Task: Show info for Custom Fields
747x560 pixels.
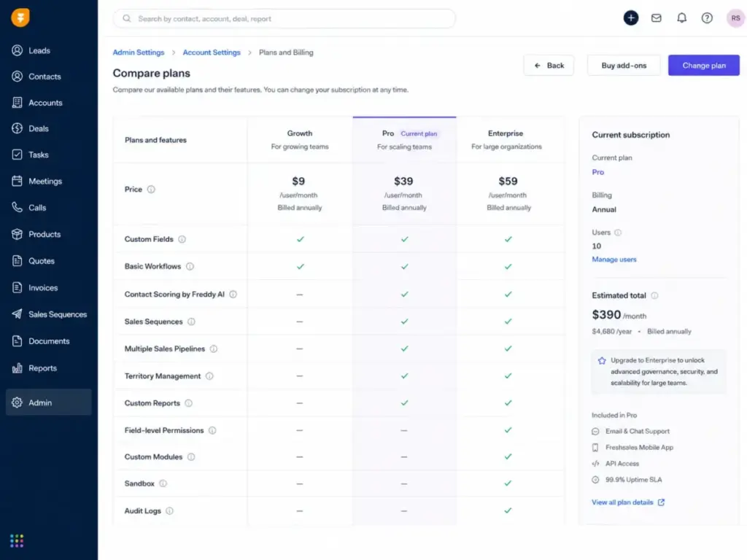Action: click(182, 239)
